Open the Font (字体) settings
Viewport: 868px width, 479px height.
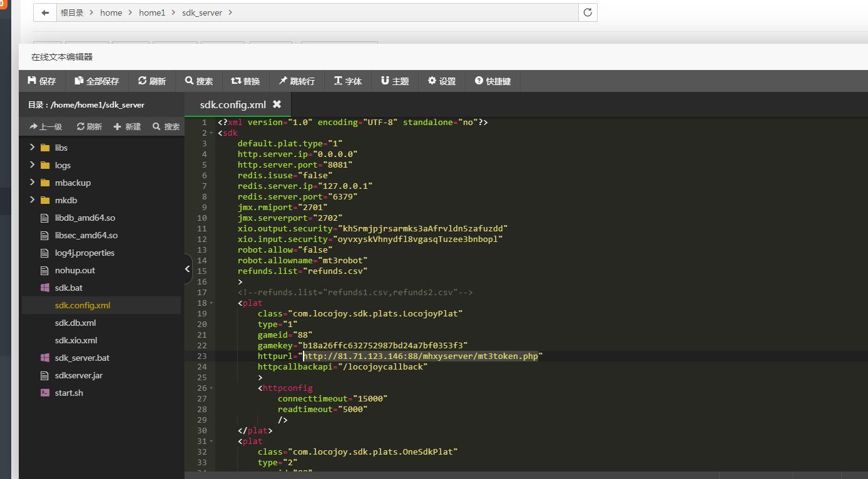tap(348, 81)
